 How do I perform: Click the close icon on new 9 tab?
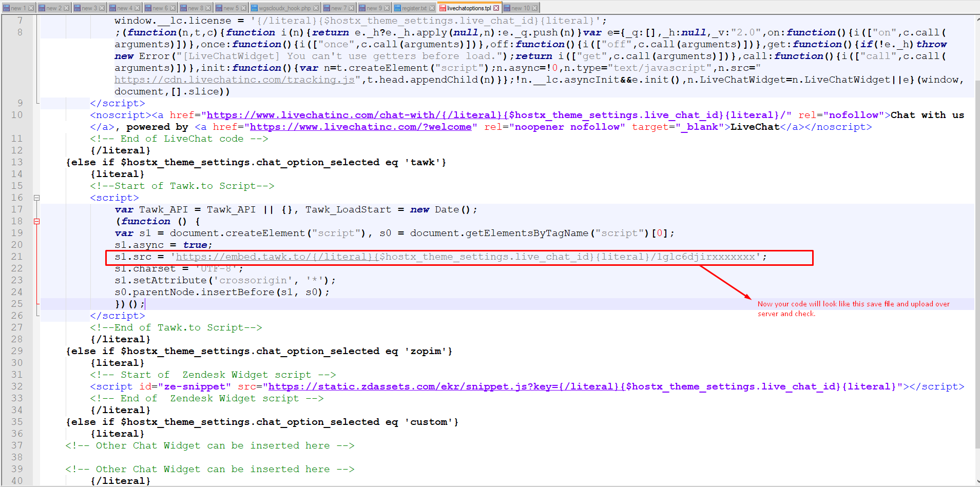[x=387, y=8]
